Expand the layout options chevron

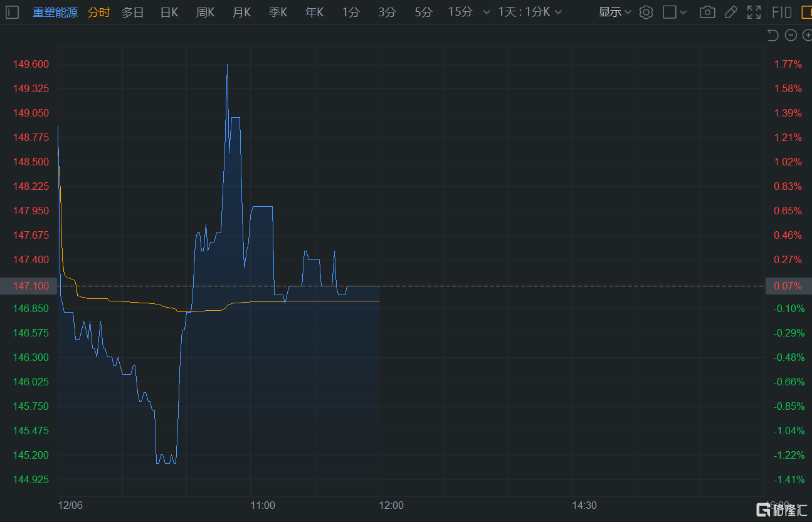[x=683, y=12]
